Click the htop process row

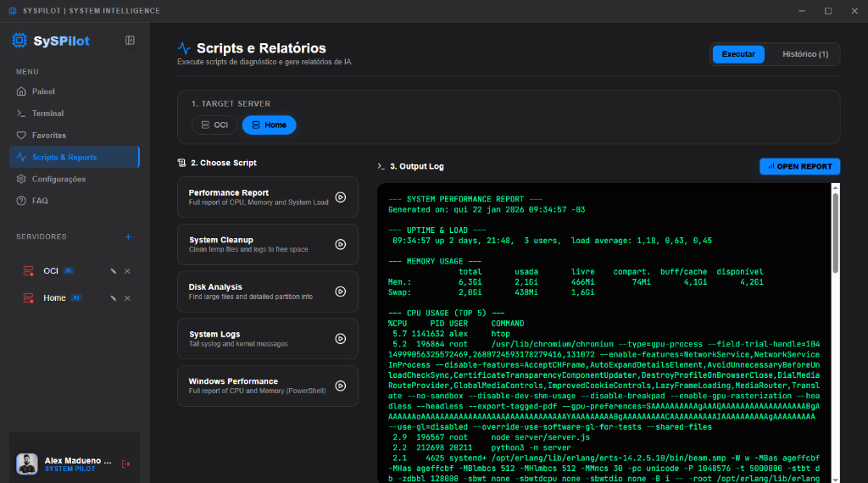tap(451, 334)
